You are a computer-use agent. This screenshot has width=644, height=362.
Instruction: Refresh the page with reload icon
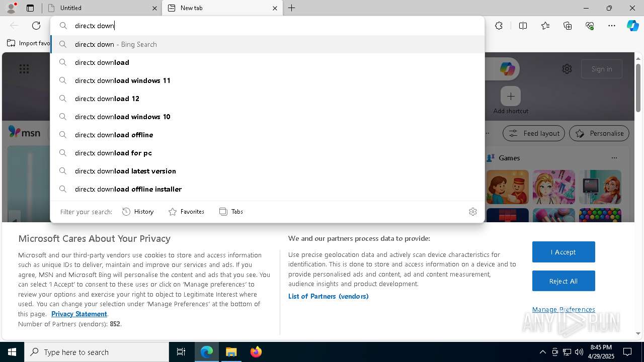(36, 26)
